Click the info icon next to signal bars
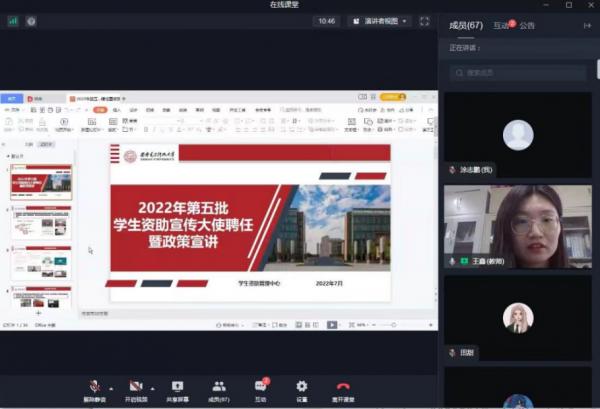This screenshot has height=409, width=600. click(x=31, y=21)
